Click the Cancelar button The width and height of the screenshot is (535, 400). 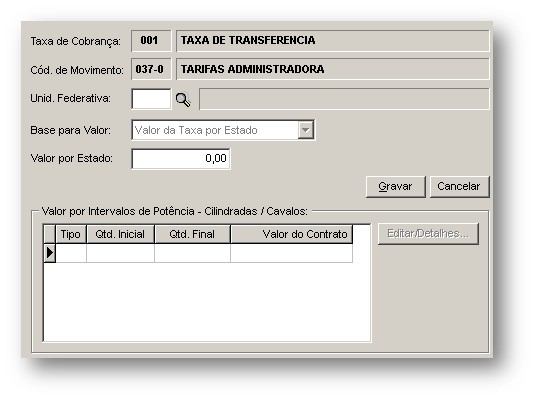point(459,187)
